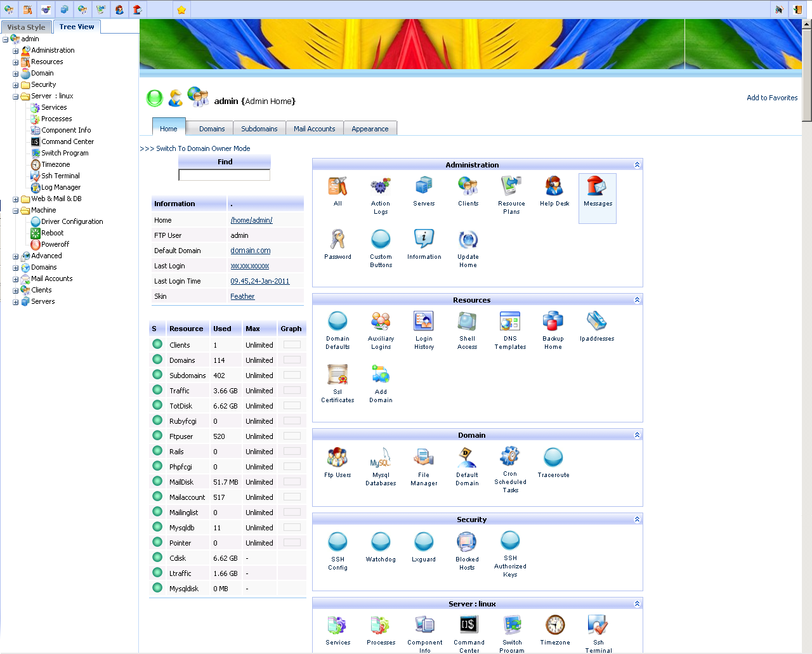Select Log Manager in the tree
Screen dimensions: 812x654
pos(61,188)
